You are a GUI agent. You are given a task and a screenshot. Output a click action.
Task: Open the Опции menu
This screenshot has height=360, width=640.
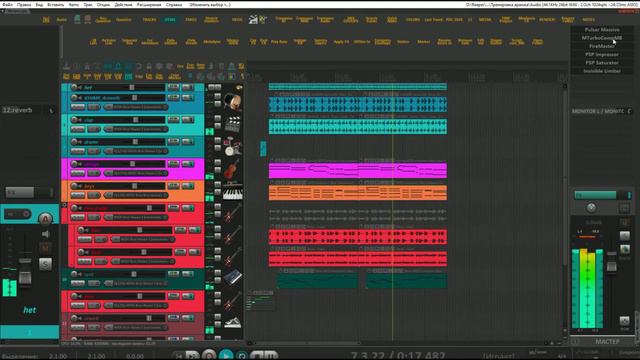(103, 4)
